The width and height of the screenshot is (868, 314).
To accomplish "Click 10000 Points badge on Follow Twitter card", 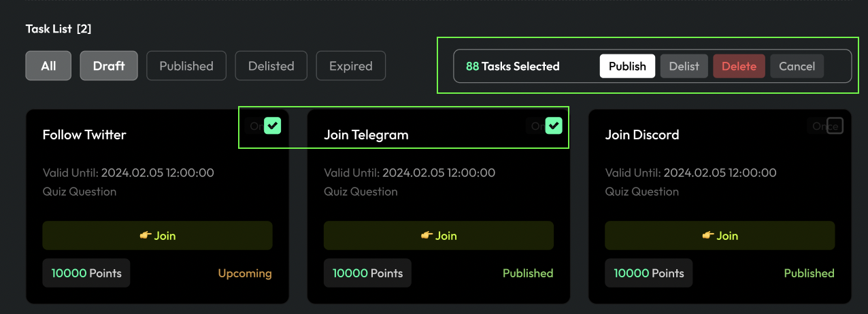I will pyautogui.click(x=86, y=273).
